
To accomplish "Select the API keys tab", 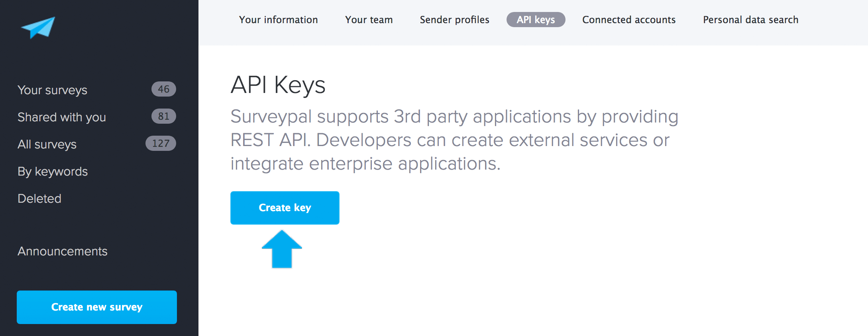I will click(536, 20).
